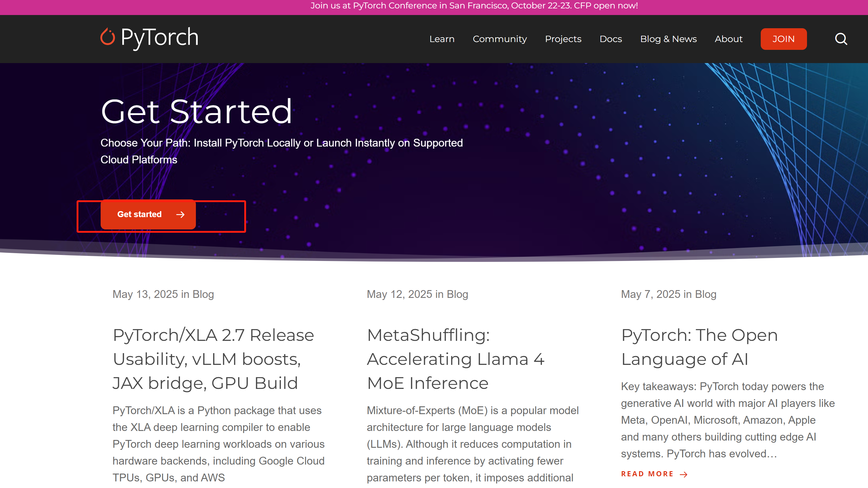Click the Get Started hero heading

[x=196, y=111]
